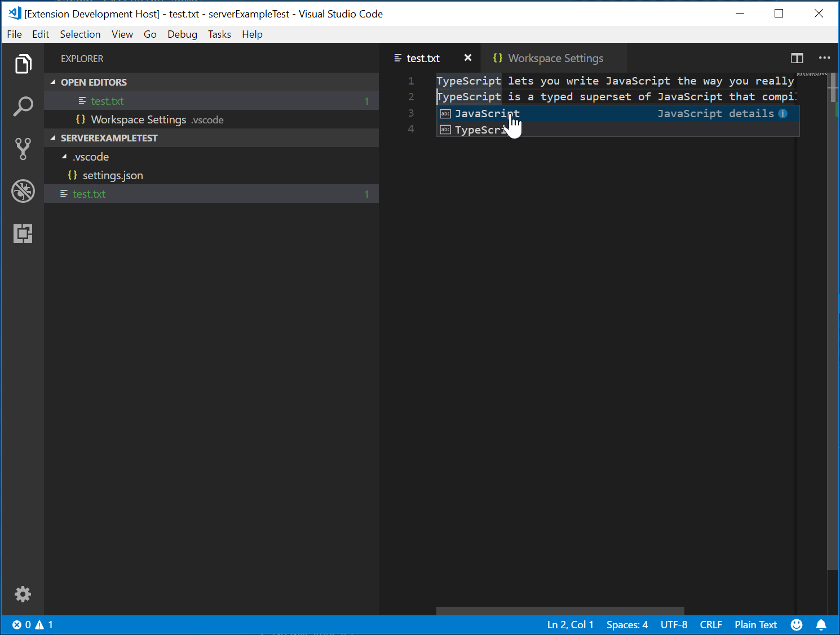Screen dimensions: 840x635
Task: Open the Debug view in the activity bar
Action: tap(23, 191)
